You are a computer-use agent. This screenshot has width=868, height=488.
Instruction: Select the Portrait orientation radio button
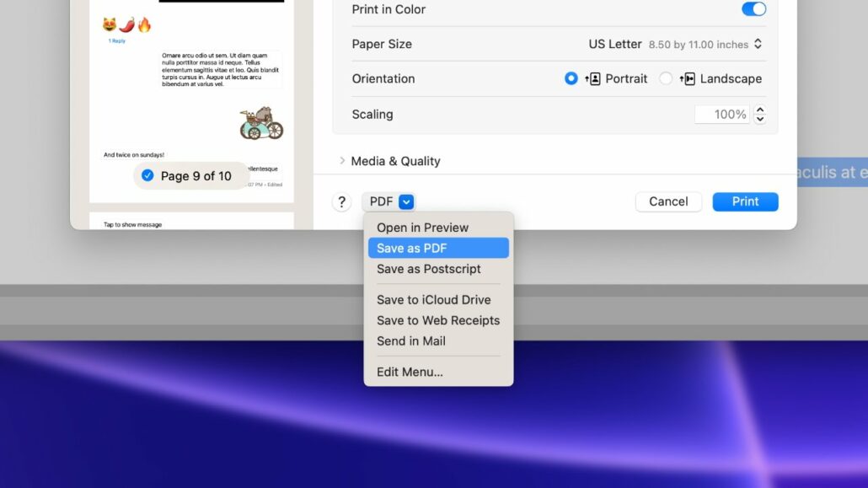pyautogui.click(x=571, y=78)
